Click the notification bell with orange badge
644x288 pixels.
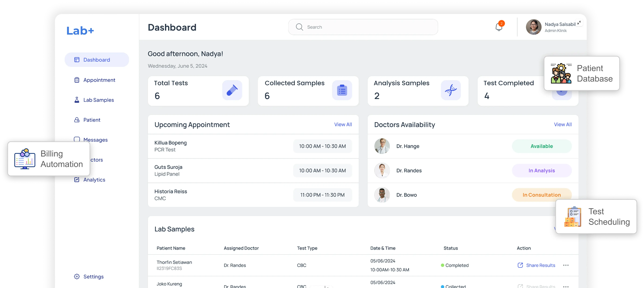pos(499,27)
